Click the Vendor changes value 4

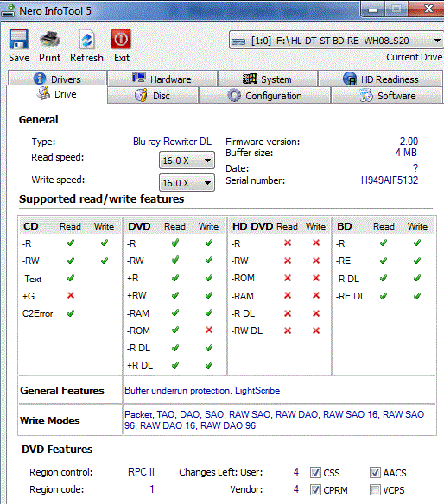tap(296, 489)
